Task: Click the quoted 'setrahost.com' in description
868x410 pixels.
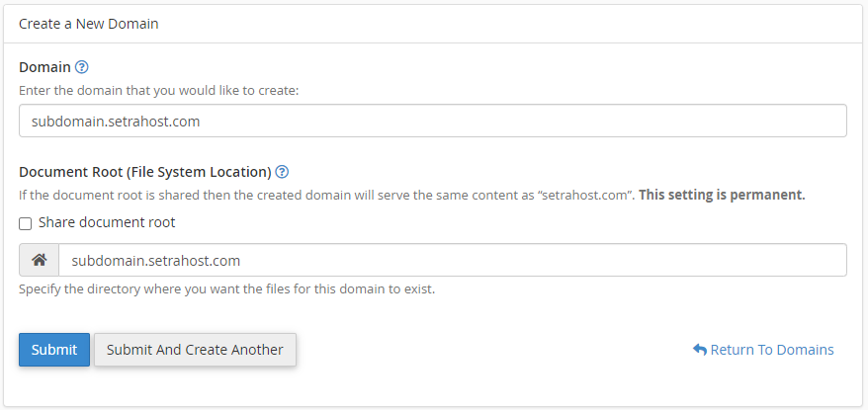Action: [x=585, y=196]
